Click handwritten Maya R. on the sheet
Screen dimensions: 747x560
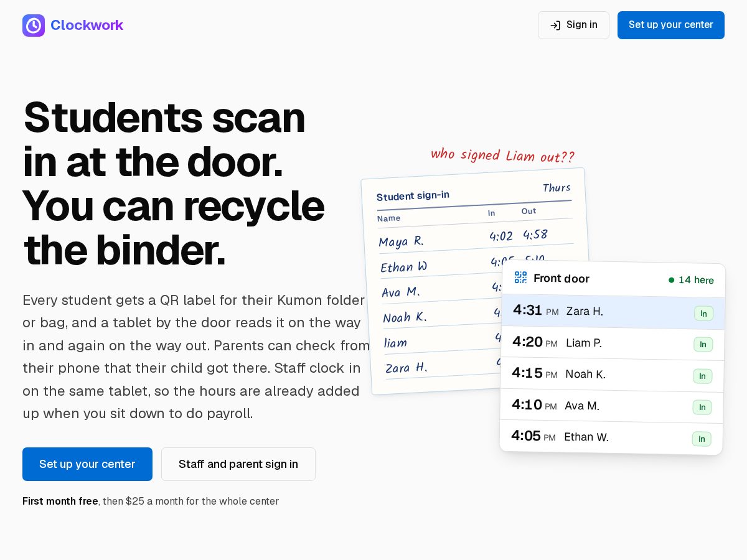pyautogui.click(x=401, y=241)
